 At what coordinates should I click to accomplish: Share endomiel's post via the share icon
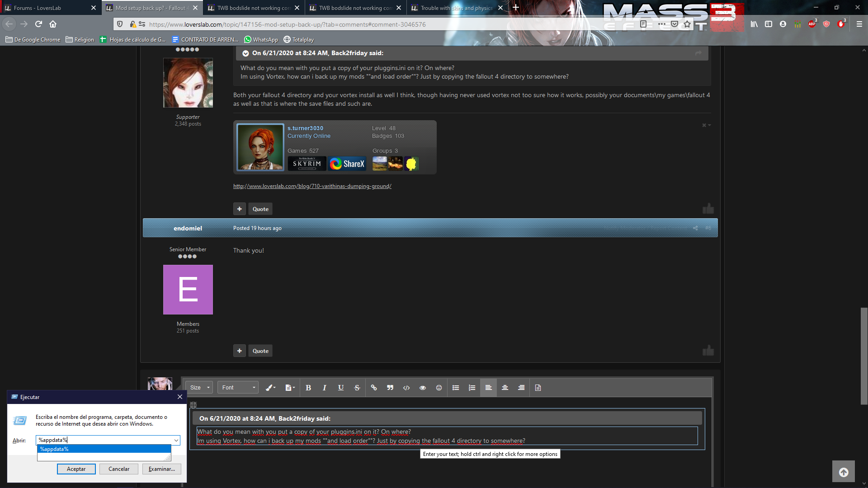click(695, 228)
